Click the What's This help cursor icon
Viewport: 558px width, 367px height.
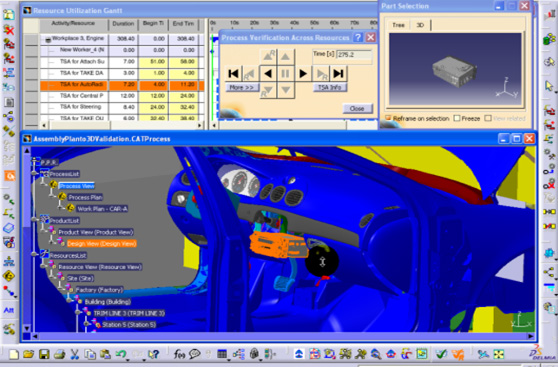point(153,354)
